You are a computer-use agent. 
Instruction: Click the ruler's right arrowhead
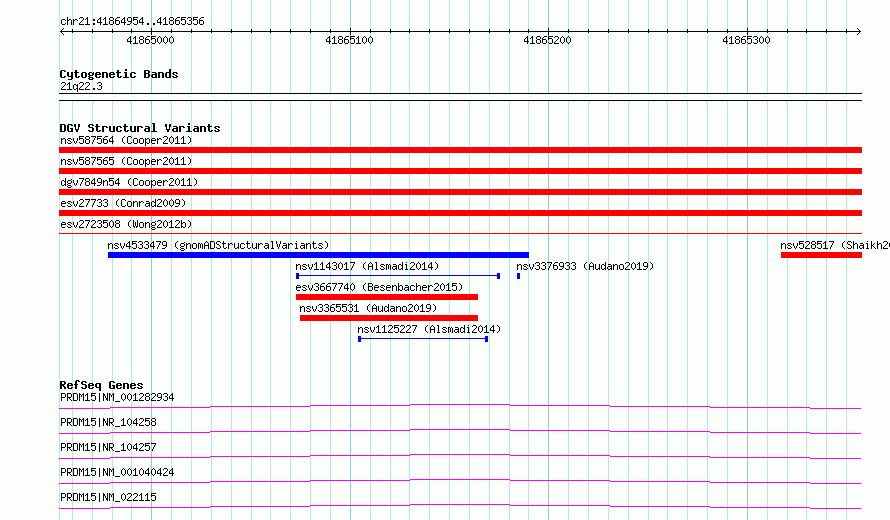click(859, 32)
